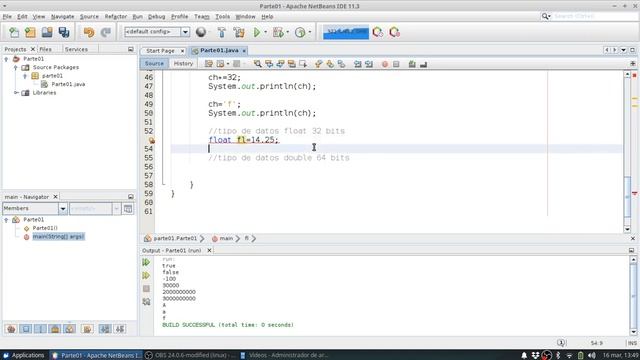This screenshot has height=360, width=640.
Task: Click parte01.Parte01 breadcrumb below editor
Action: (x=175, y=238)
